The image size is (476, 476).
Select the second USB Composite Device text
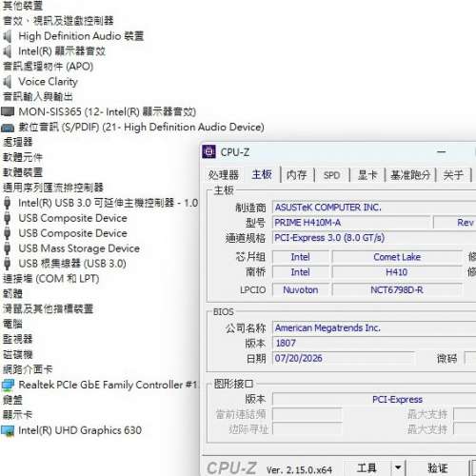tap(72, 233)
